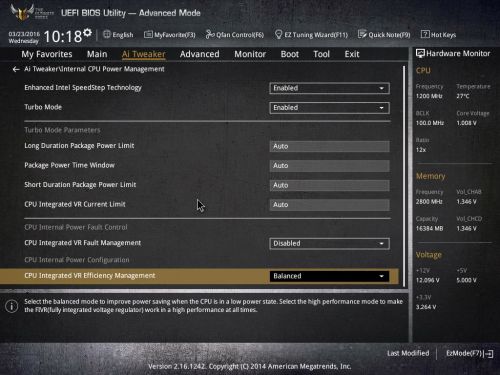Click the CPU frequency 1200 MHz value
This screenshot has height=375, width=500.
tap(429, 96)
